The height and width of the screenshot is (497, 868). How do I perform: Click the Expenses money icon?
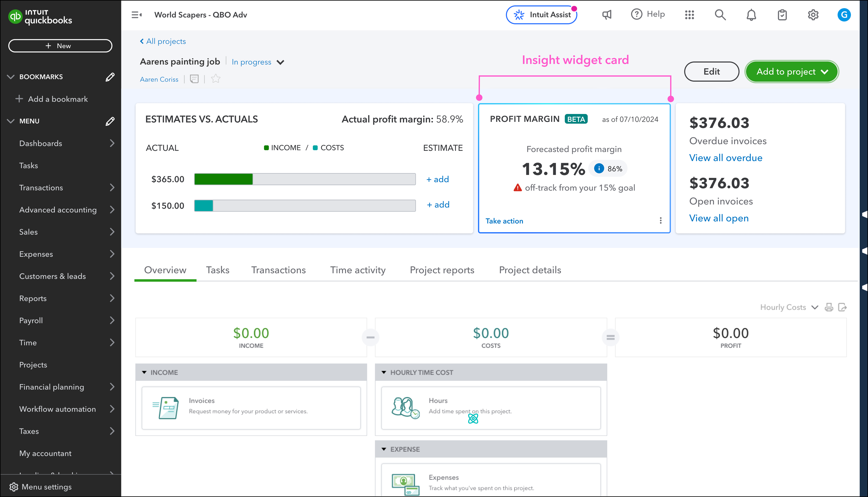click(x=406, y=484)
